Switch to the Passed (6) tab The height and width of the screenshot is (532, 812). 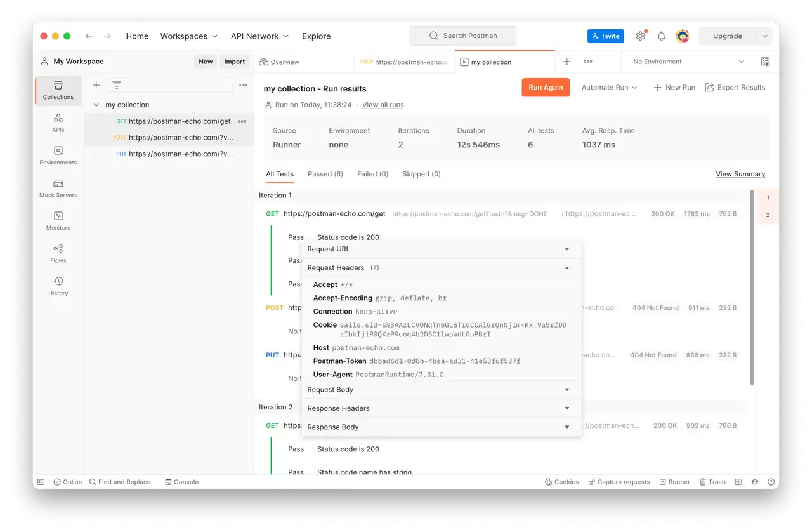325,174
